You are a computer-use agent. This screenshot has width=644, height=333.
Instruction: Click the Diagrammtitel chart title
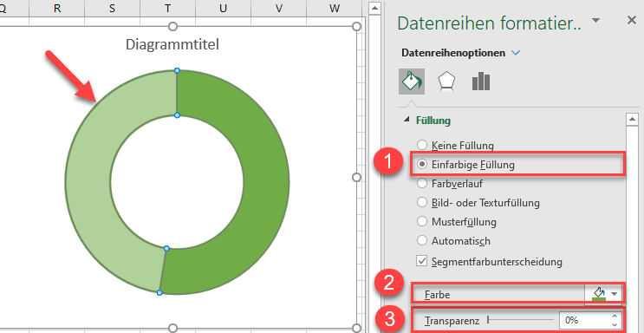point(172,44)
